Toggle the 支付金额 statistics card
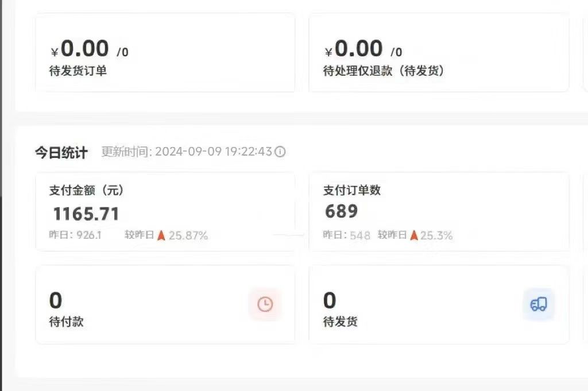 165,211
